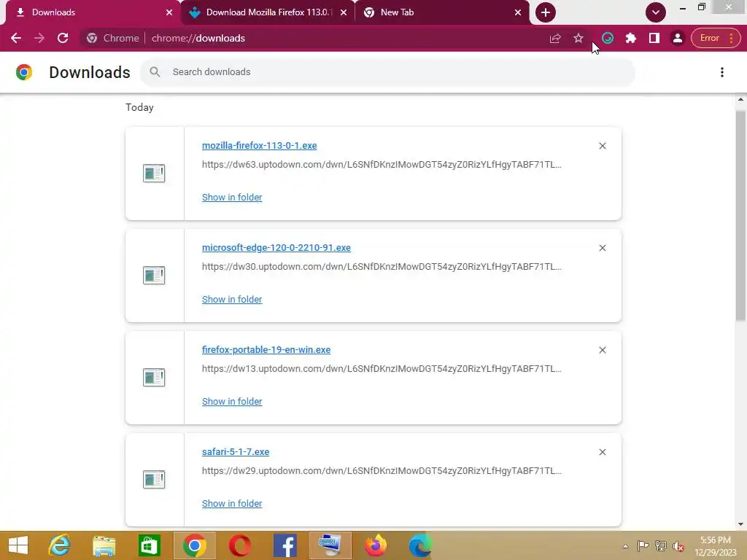The height and width of the screenshot is (560, 747).
Task: Bookmark this tab with star icon
Action: tap(578, 38)
